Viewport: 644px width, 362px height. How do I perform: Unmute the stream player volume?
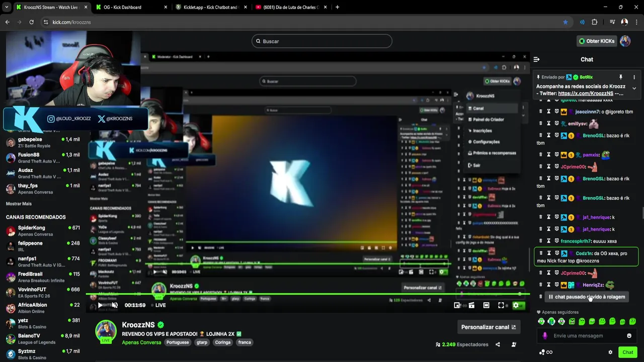click(115, 305)
